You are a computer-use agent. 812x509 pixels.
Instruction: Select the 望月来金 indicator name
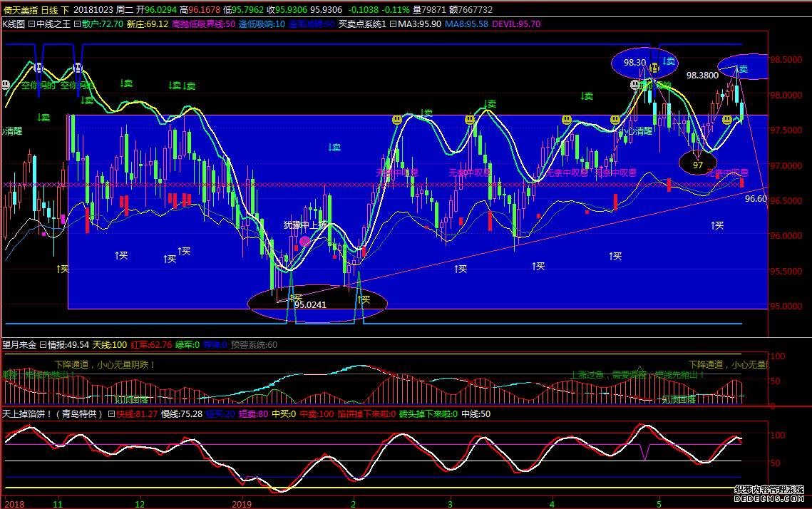coord(19,345)
